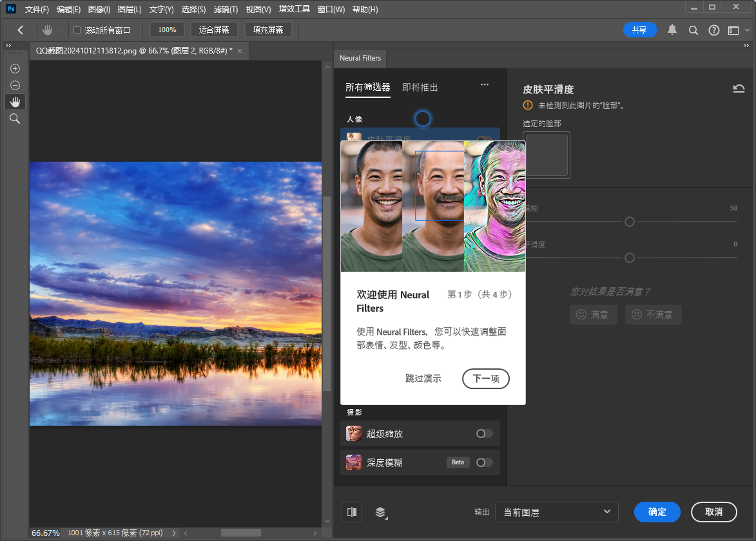
Task: Click the before/after preview icon at bottom left
Action: pyautogui.click(x=351, y=512)
